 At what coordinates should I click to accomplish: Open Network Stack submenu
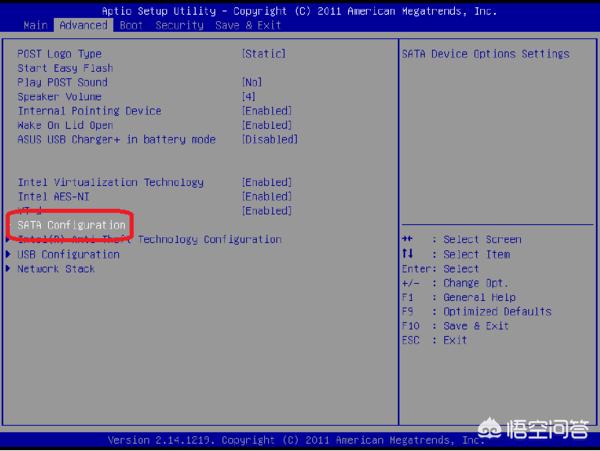(x=56, y=269)
